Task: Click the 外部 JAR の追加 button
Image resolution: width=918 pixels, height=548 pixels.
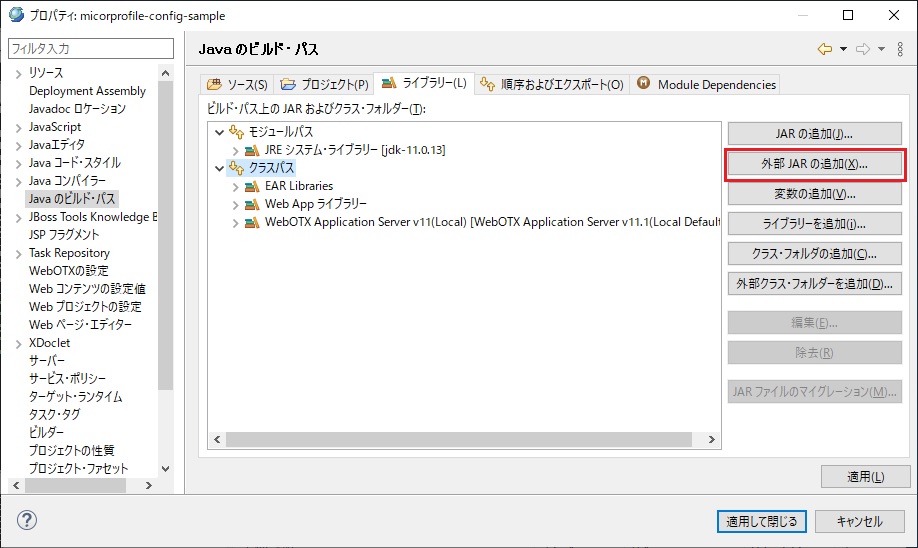Action: (814, 163)
